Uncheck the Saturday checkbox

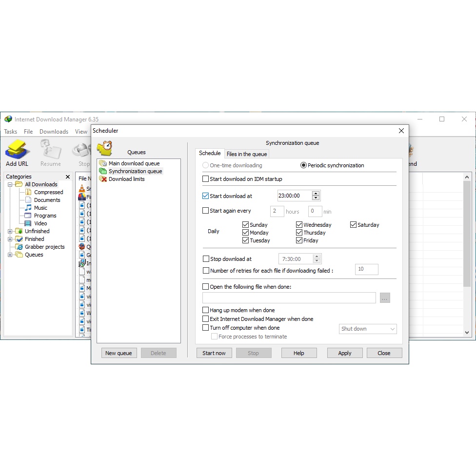click(x=354, y=225)
